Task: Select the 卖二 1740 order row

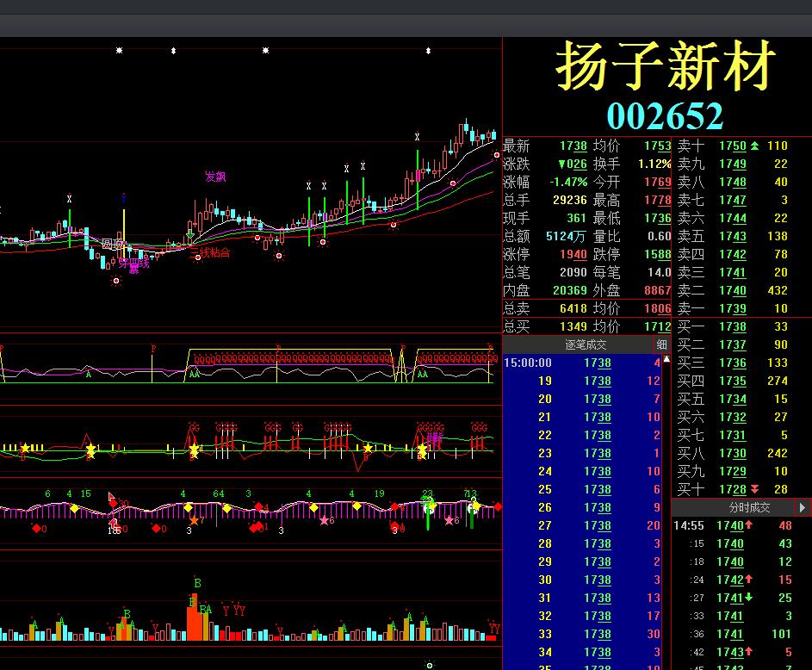Action: coord(741,290)
